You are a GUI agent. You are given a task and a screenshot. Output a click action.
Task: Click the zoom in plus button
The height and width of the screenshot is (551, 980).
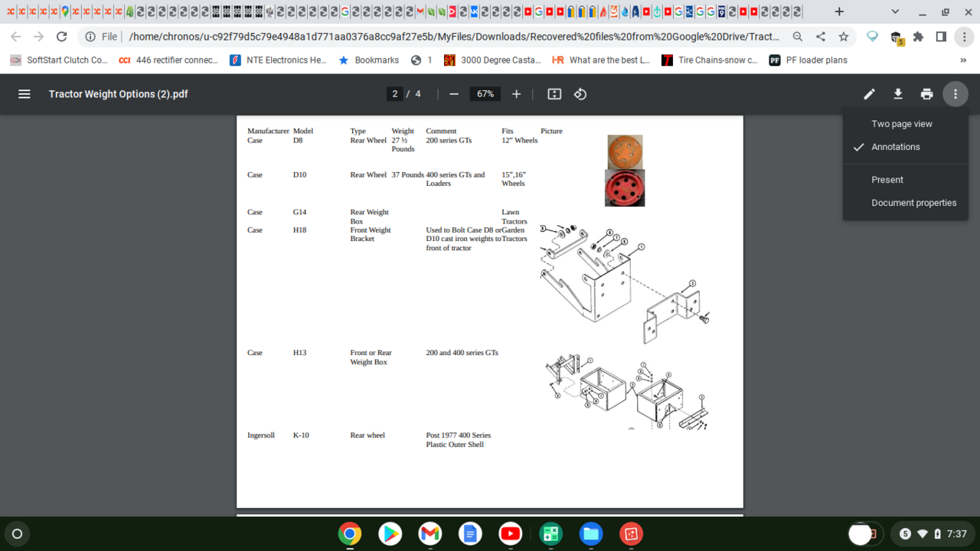(516, 94)
